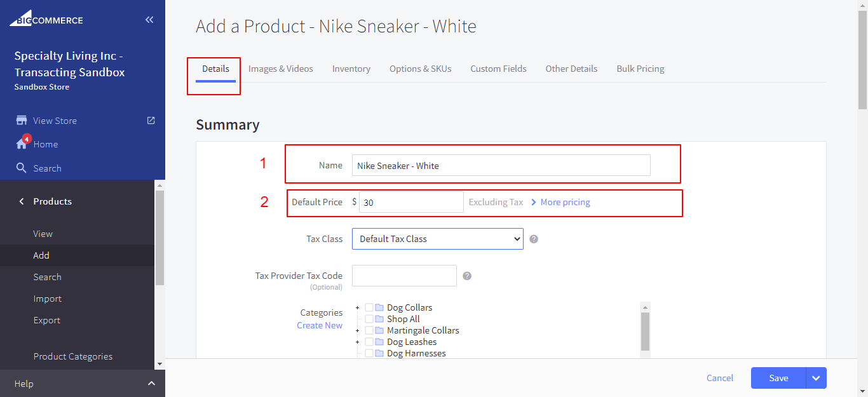Switch to the Other Details tab
This screenshot has width=868, height=397.
click(x=571, y=69)
